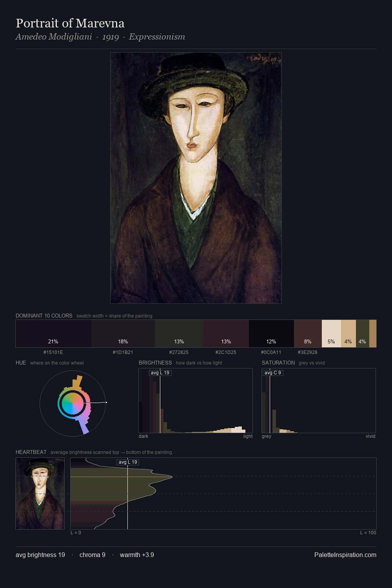The width and height of the screenshot is (392, 588).
Task: Click the 21% swatch #15101E
Action: tap(53, 334)
